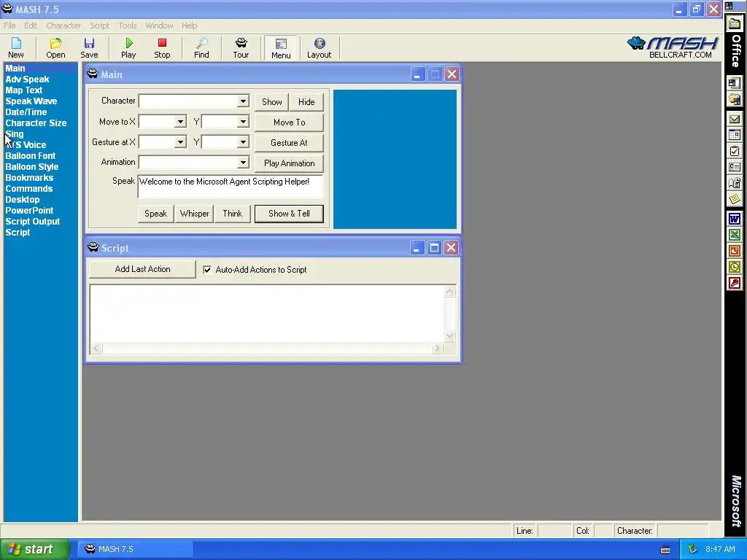
Task: Open PowerPoint in the sidebar
Action: pos(29,211)
